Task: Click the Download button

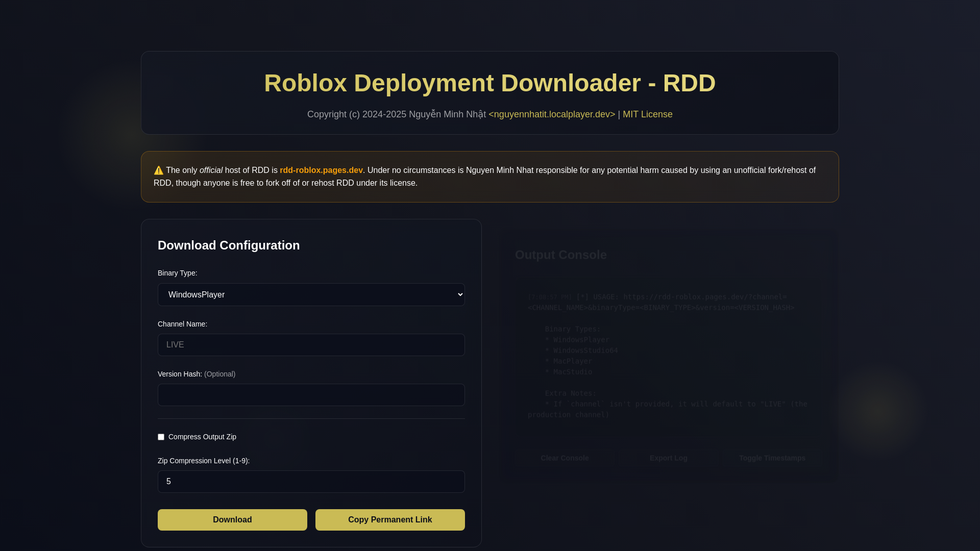Action: [232, 519]
